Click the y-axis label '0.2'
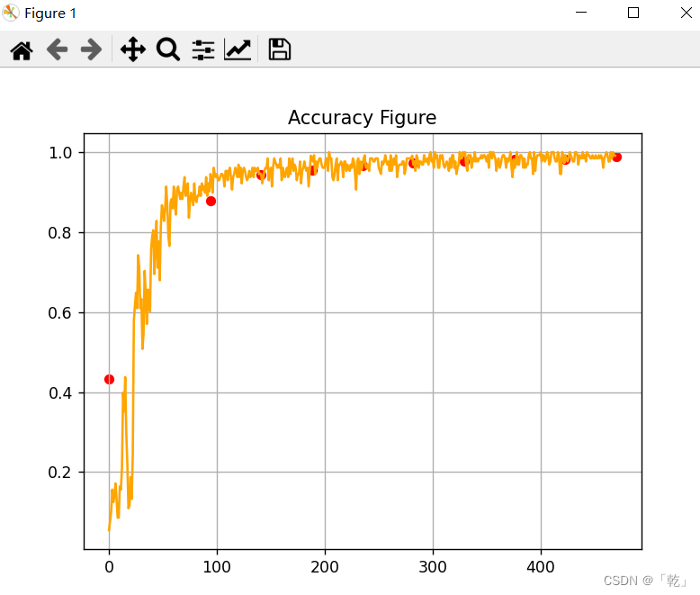Screen dimensions: 700x595 point(59,473)
